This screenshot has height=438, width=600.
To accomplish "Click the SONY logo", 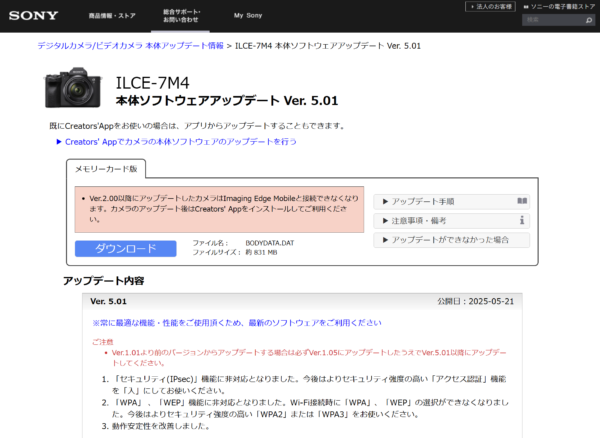I will tap(33, 16).
